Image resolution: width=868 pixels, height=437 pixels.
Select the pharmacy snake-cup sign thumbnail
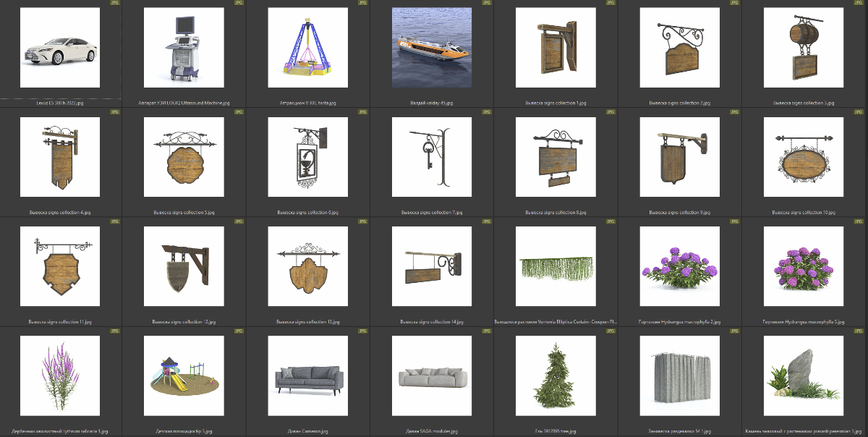pos(308,157)
